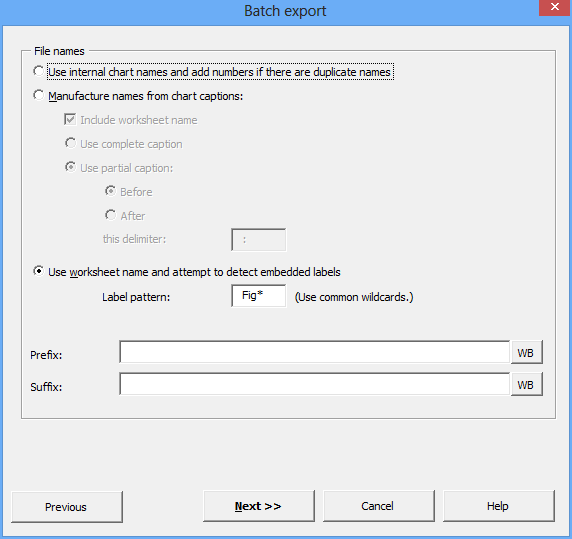572x539 pixels.
Task: Click the WB button beside Prefix
Action: (x=526, y=352)
